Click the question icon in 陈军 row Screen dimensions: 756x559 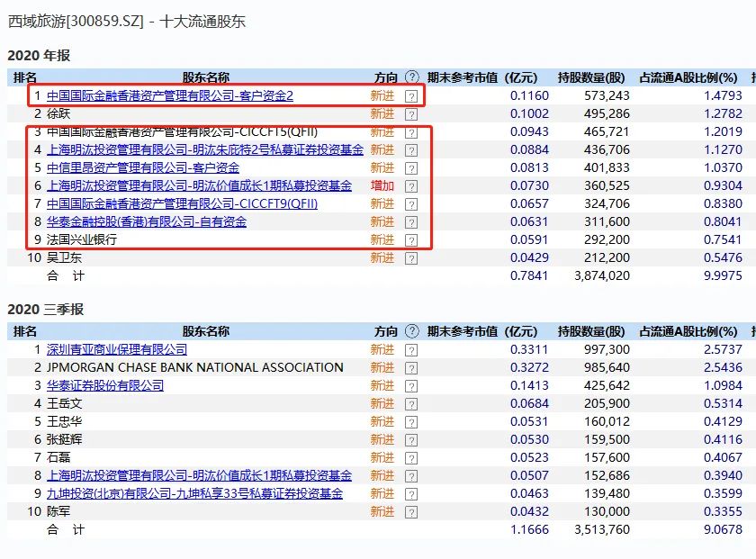(x=411, y=512)
